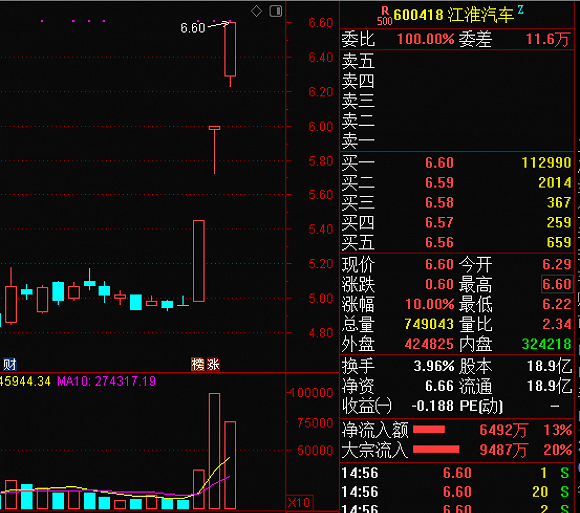The image size is (580, 513).
Task: Click 买五 bid price 6.56
Action: click(439, 243)
